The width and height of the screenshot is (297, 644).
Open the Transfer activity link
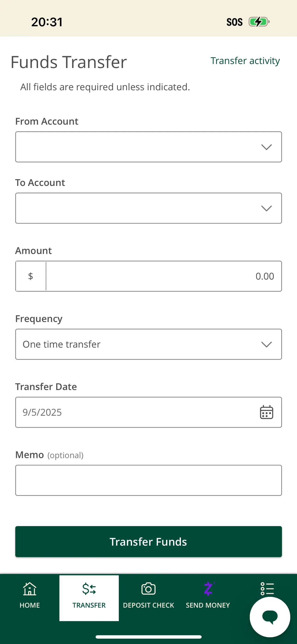tap(245, 61)
